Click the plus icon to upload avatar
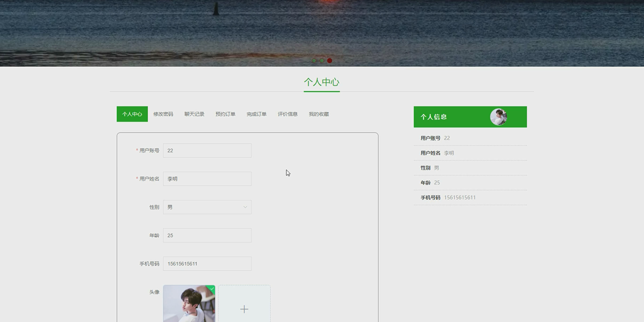644x322 pixels. click(244, 309)
